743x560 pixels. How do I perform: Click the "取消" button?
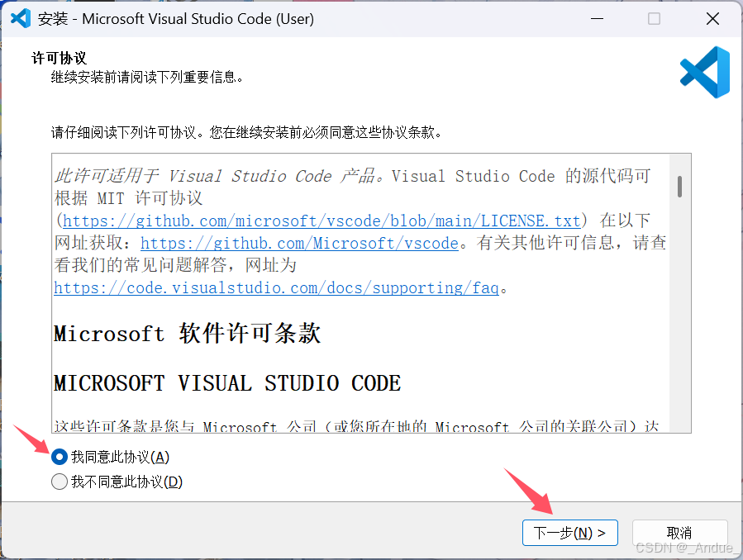tap(679, 533)
